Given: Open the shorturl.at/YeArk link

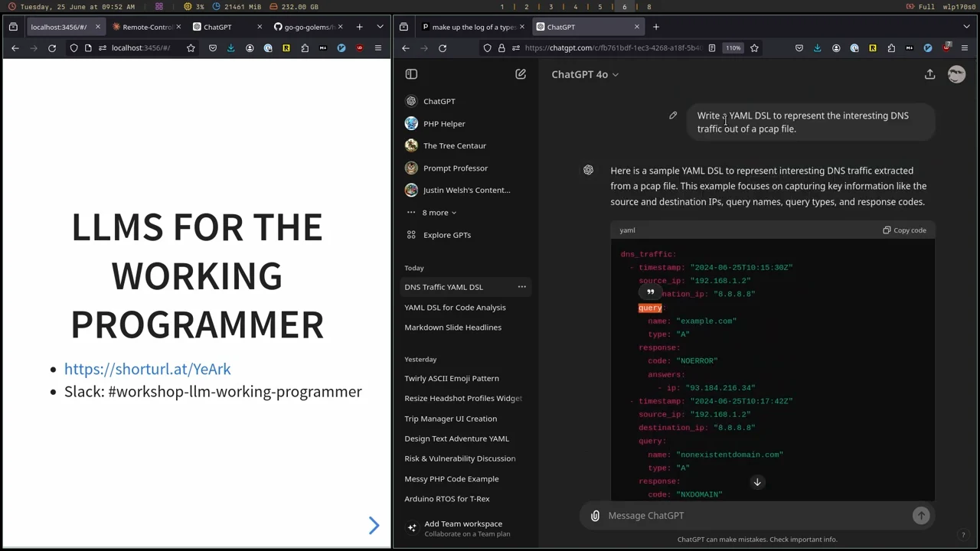Looking at the screenshot, I should pos(147,369).
